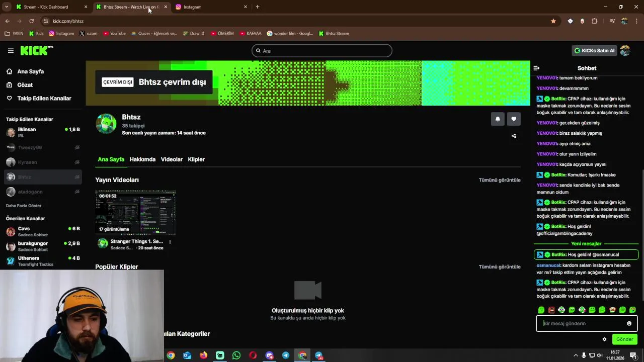Open chat settings gear icon
This screenshot has width=644, height=362.
coord(604,339)
